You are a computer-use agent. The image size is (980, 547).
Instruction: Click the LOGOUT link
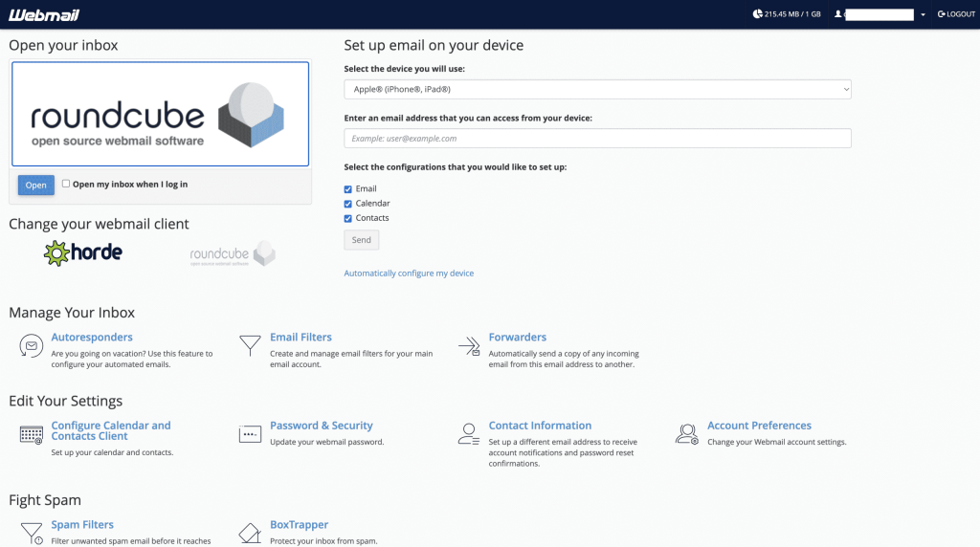956,13
